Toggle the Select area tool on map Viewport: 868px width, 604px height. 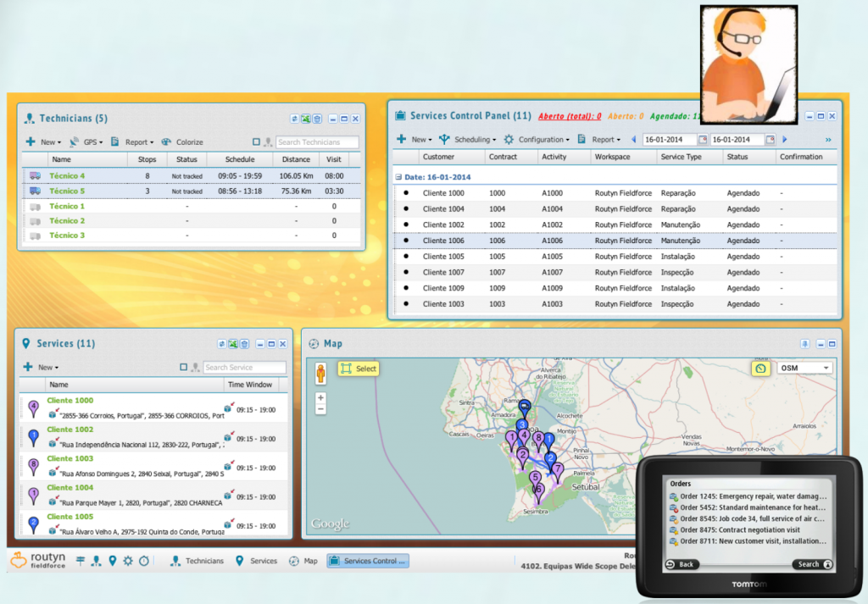coord(358,368)
